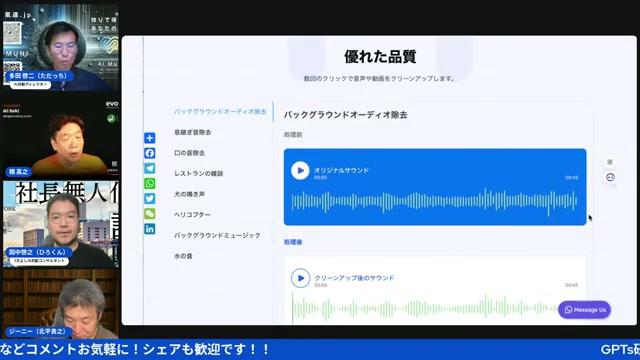Select top participant video 多田啓二

click(x=60, y=47)
